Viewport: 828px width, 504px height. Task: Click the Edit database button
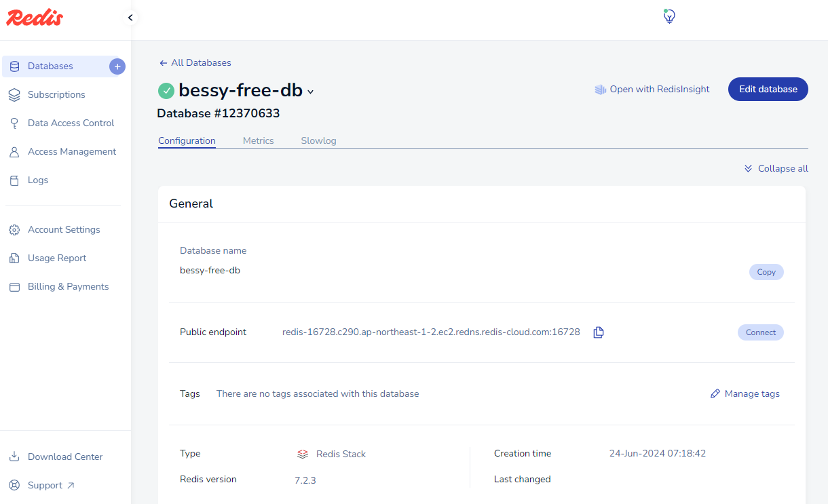click(768, 90)
